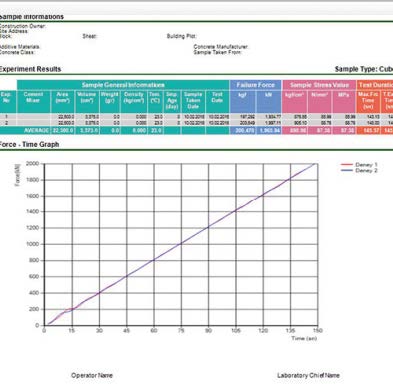The image size is (393, 392).
Task: Click the Force - Time Graph heading
Action: [x=29, y=144]
